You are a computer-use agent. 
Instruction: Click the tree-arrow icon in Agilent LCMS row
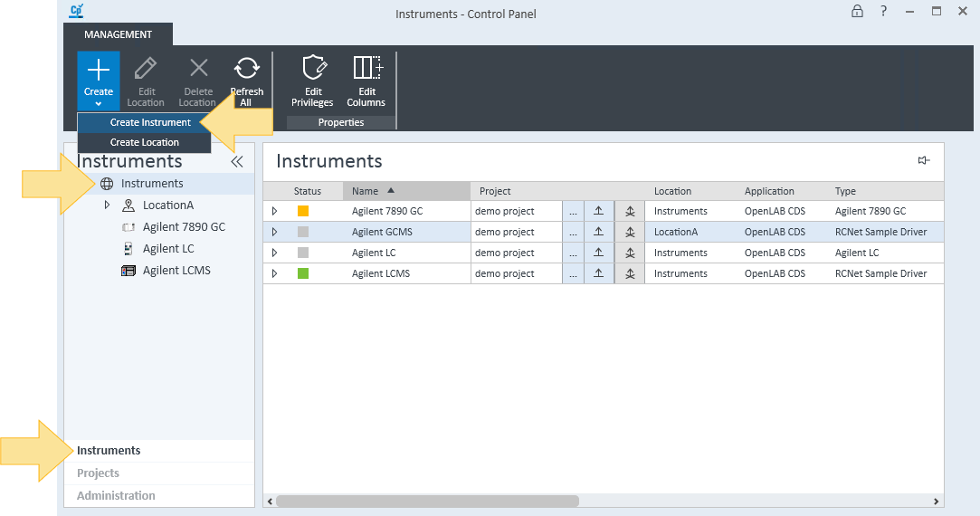click(630, 273)
